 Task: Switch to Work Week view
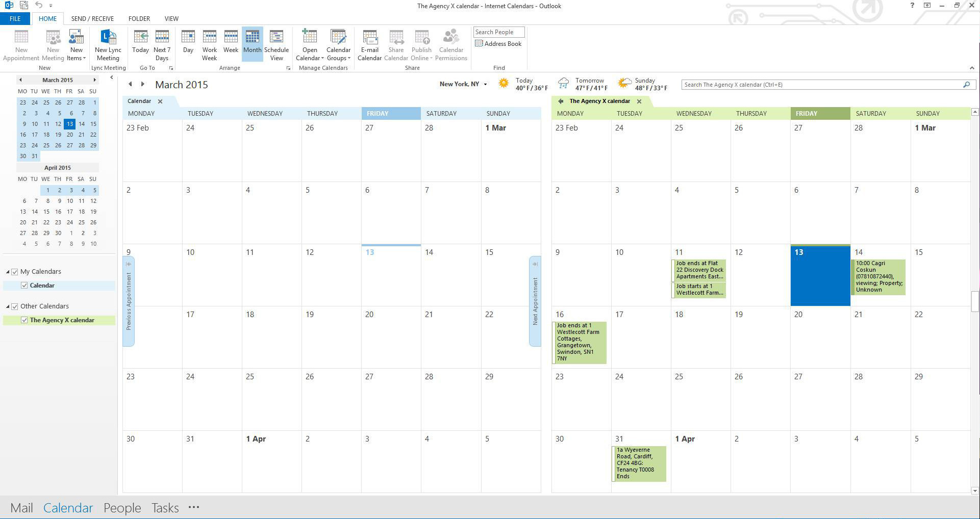[210, 45]
